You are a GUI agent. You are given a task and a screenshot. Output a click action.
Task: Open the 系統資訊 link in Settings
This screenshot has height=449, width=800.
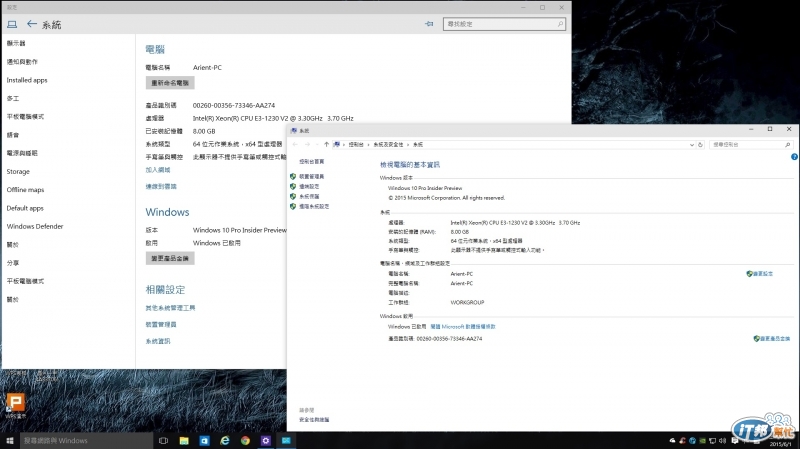(x=158, y=341)
